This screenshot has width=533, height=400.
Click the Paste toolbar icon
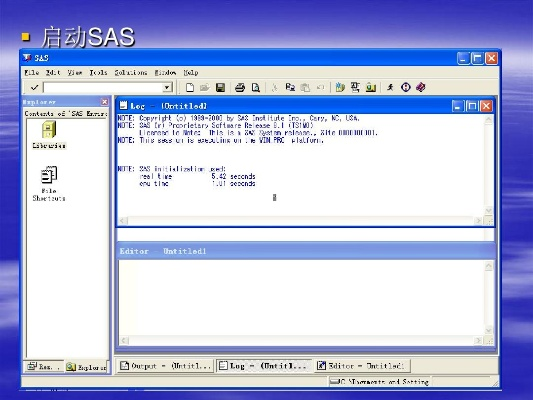(305, 87)
